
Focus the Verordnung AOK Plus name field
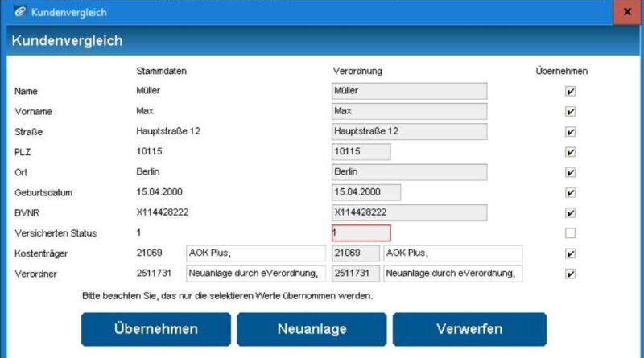click(453, 253)
